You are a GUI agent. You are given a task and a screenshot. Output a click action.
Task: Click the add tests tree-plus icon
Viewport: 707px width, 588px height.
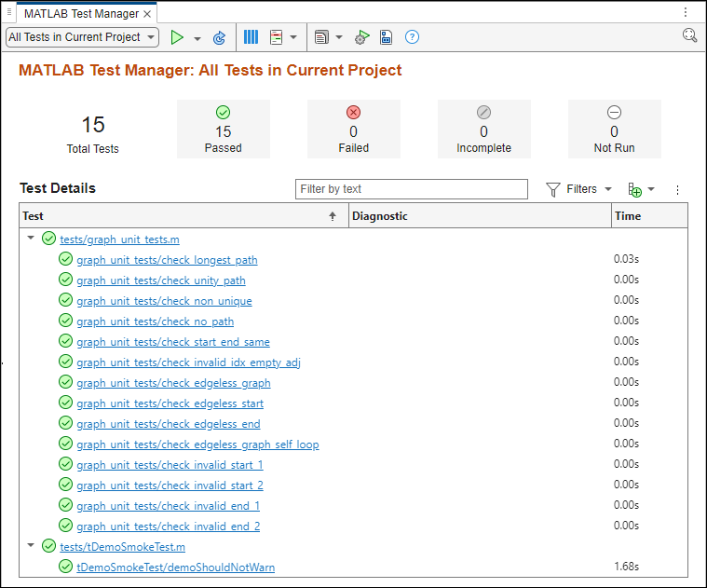click(635, 190)
